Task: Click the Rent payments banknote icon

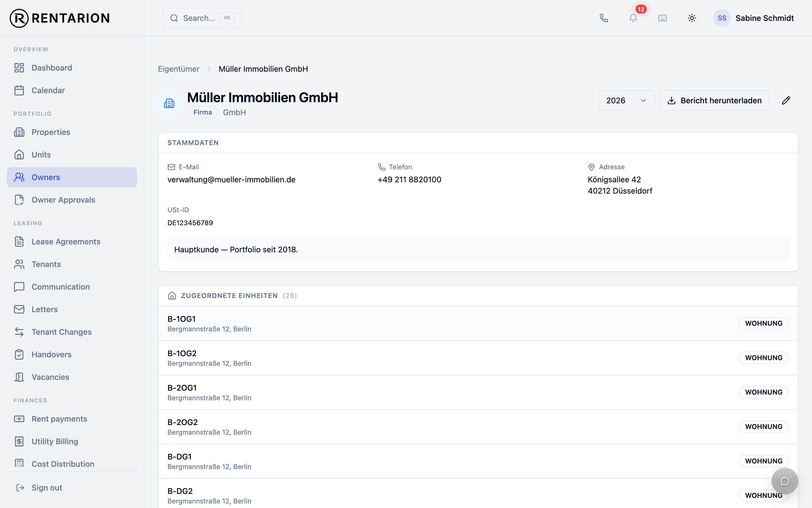Action: click(19, 419)
